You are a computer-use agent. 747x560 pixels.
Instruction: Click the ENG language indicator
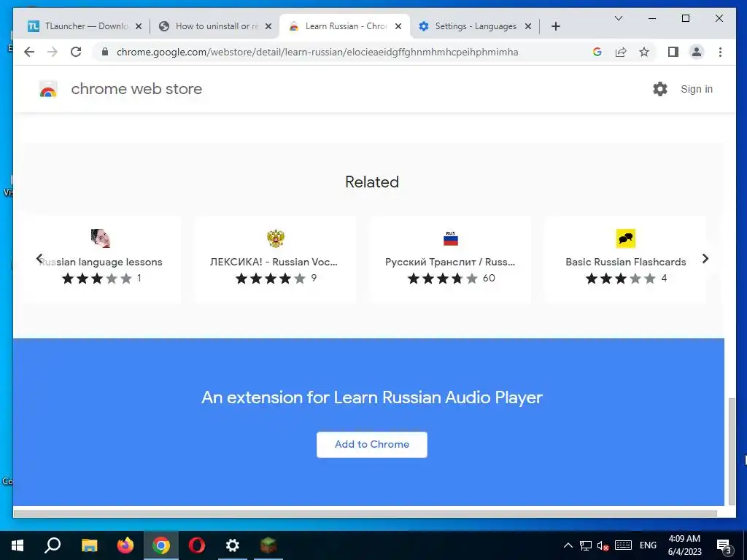coord(648,545)
